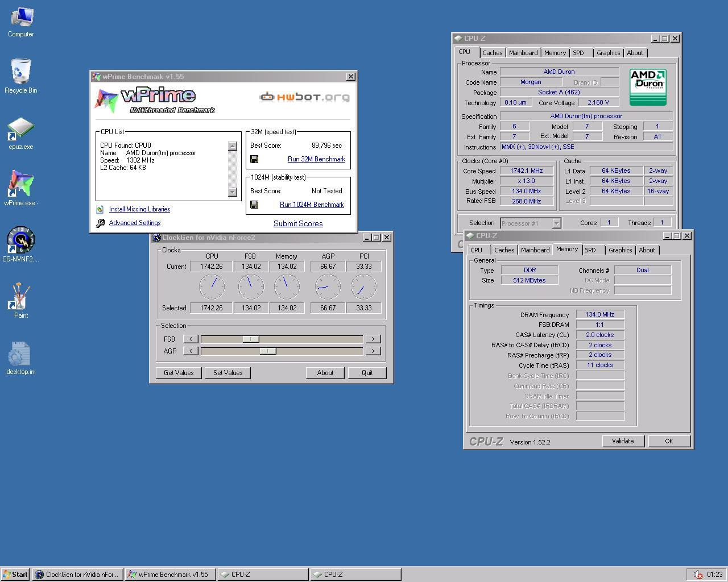
Task: Open the Computer desktop icon
Action: click(x=21, y=22)
